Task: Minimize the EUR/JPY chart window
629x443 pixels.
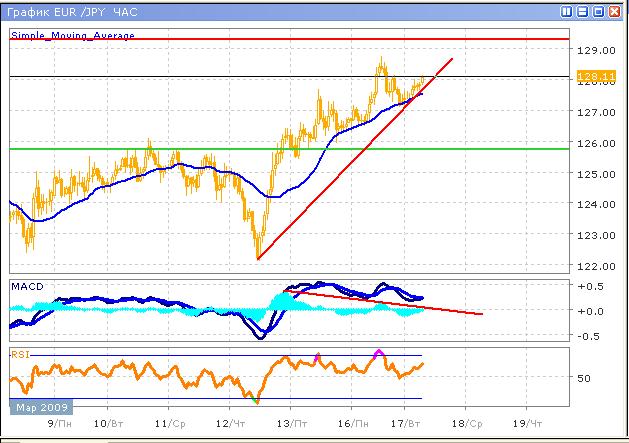Action: tap(583, 12)
